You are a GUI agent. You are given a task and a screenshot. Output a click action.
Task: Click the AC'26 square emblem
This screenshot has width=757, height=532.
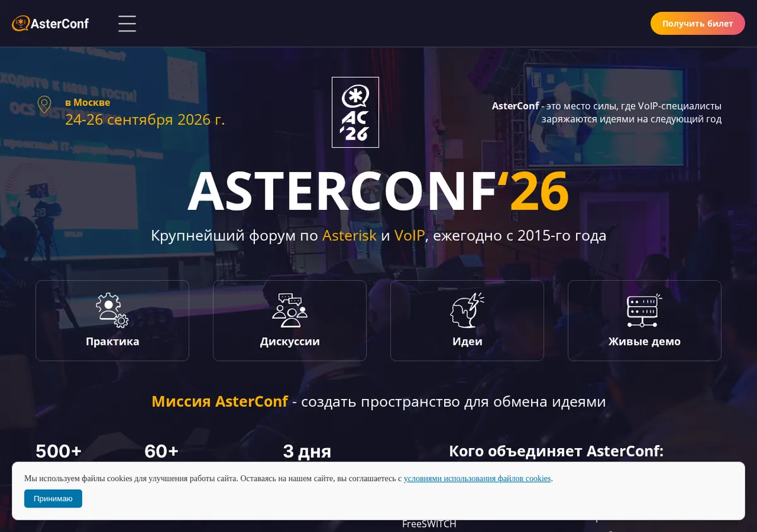point(355,112)
